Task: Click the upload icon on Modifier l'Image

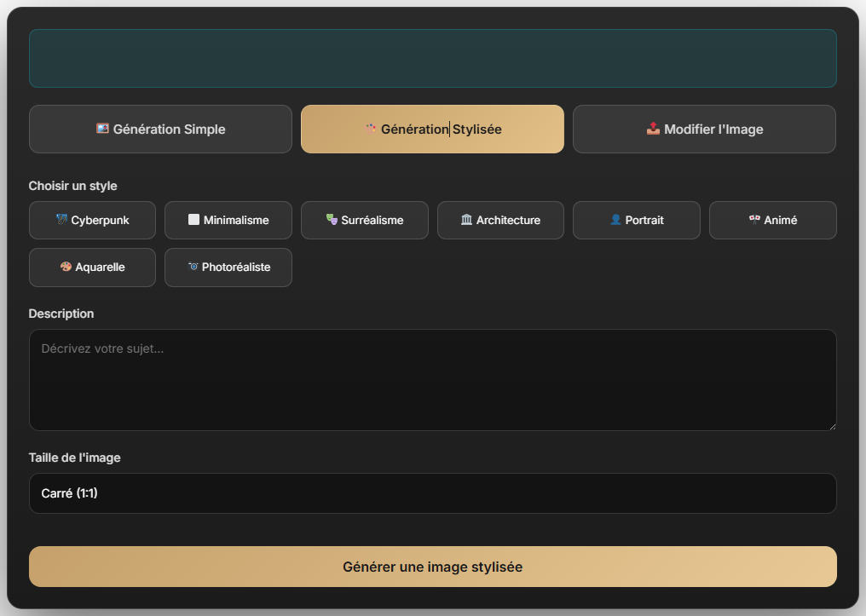Action: [653, 129]
